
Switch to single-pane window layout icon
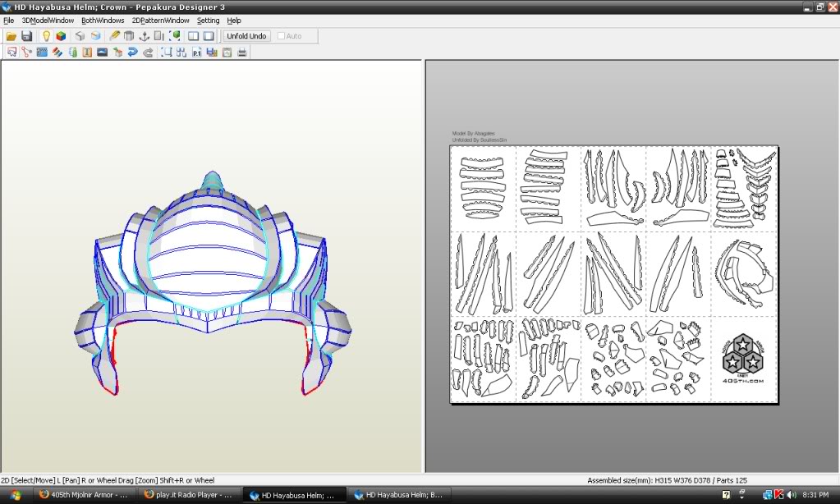[x=209, y=36]
